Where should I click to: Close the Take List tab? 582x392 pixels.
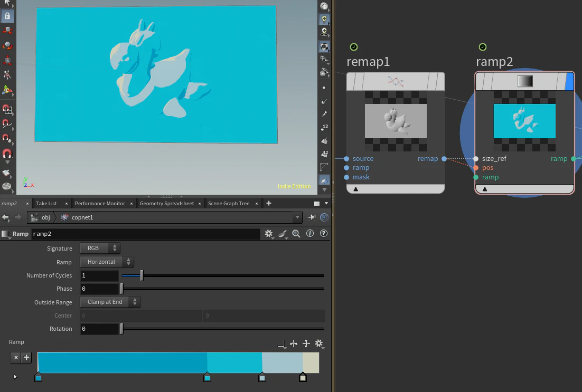(67, 204)
